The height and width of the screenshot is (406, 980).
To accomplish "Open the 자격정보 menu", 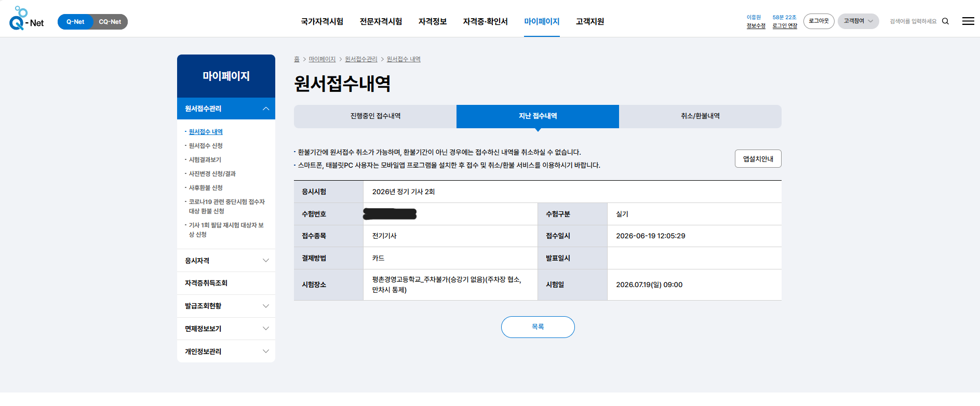I will [x=433, y=21].
